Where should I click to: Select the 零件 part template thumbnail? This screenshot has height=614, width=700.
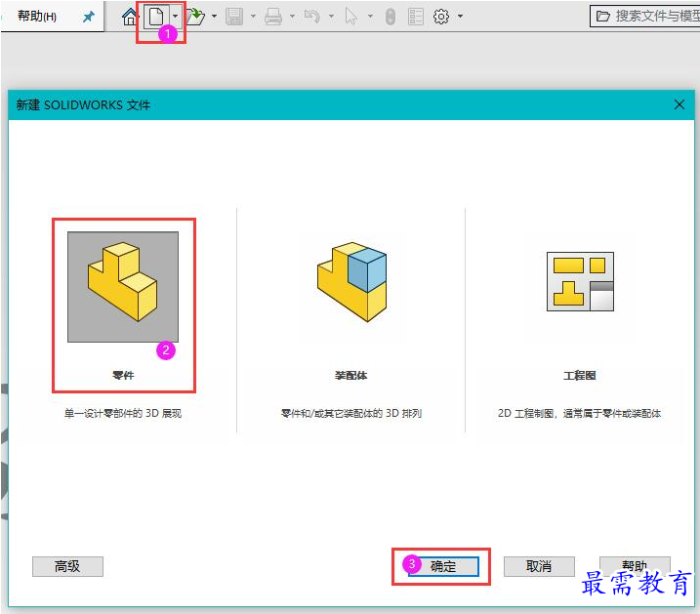point(123,287)
